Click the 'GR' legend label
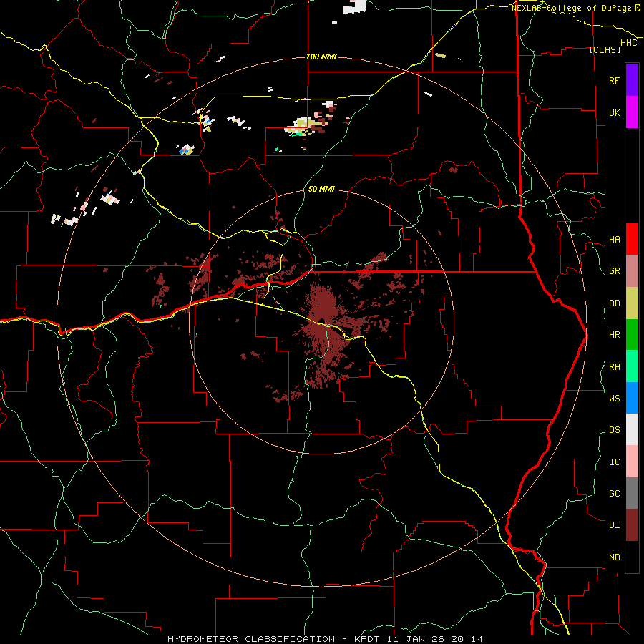644x644 pixels. tap(614, 271)
